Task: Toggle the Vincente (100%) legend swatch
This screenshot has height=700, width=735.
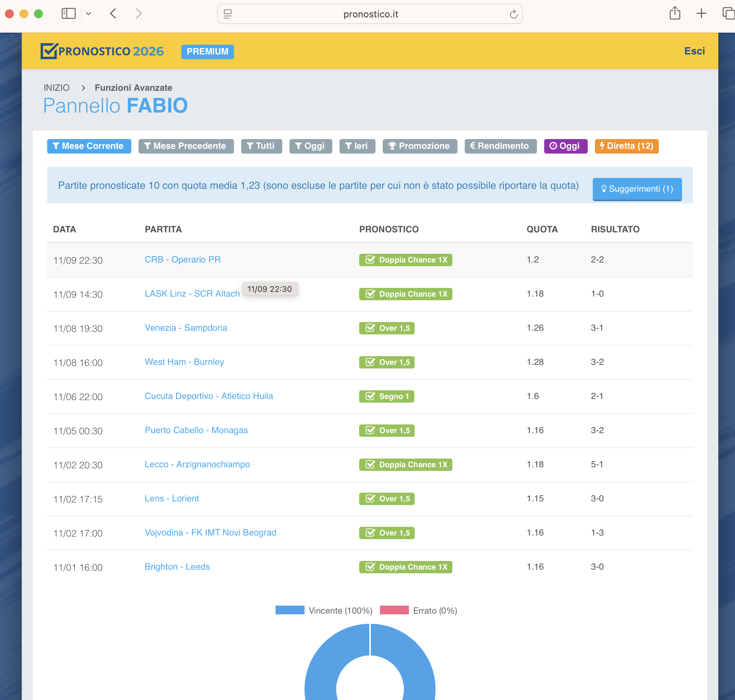Action: tap(290, 610)
